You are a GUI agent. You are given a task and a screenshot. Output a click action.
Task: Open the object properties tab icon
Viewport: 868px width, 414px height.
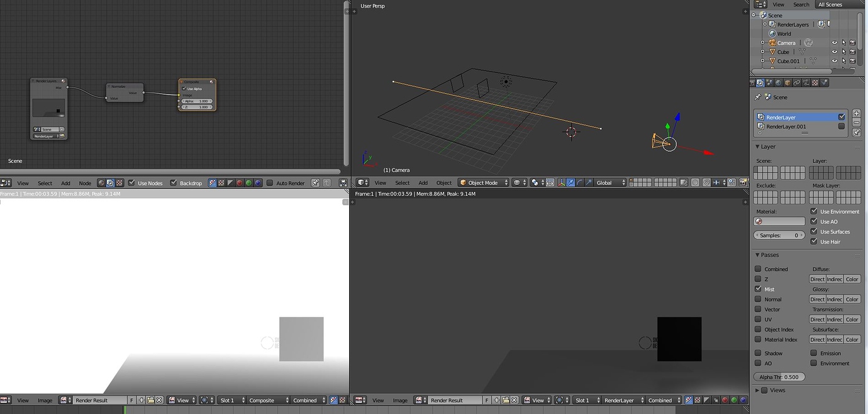(787, 82)
